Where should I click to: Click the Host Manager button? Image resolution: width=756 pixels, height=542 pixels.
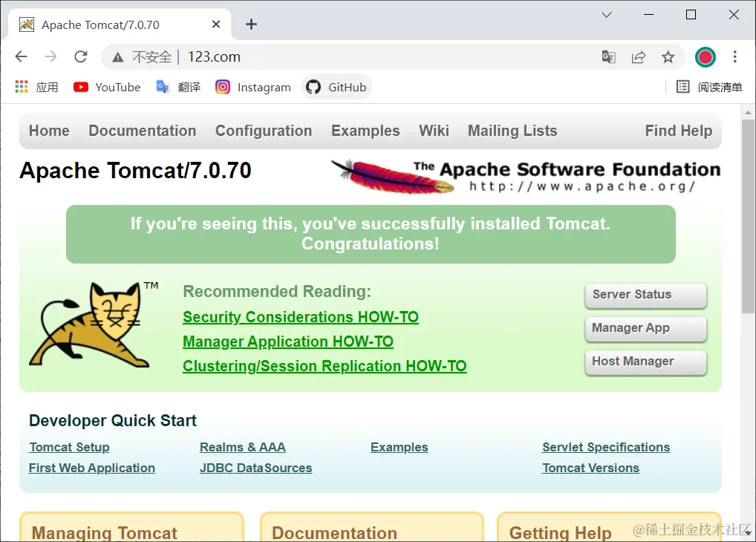(646, 362)
